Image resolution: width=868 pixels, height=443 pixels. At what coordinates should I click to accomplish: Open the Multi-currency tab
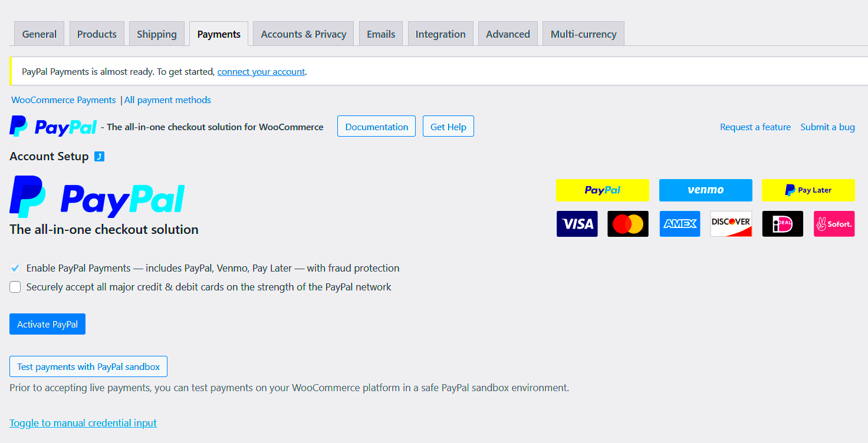point(584,34)
